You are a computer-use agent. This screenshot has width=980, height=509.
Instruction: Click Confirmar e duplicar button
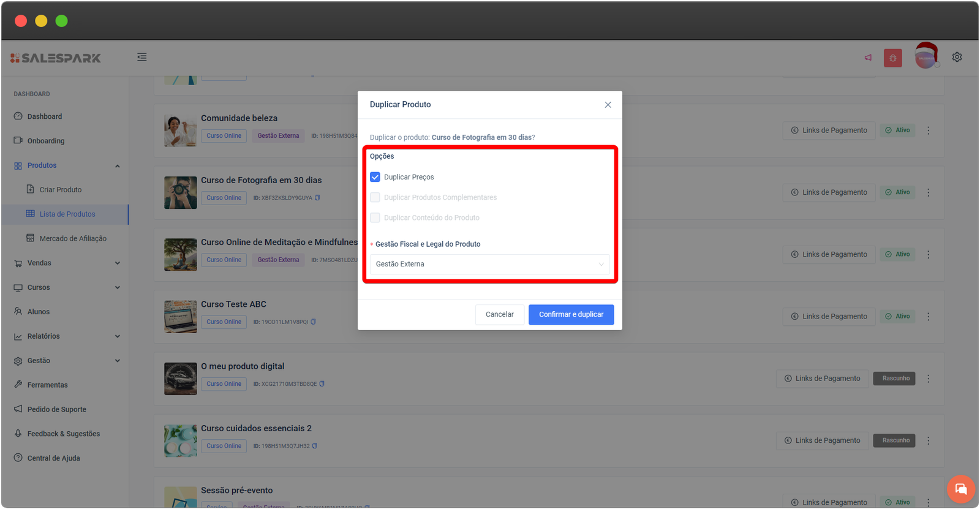(571, 314)
